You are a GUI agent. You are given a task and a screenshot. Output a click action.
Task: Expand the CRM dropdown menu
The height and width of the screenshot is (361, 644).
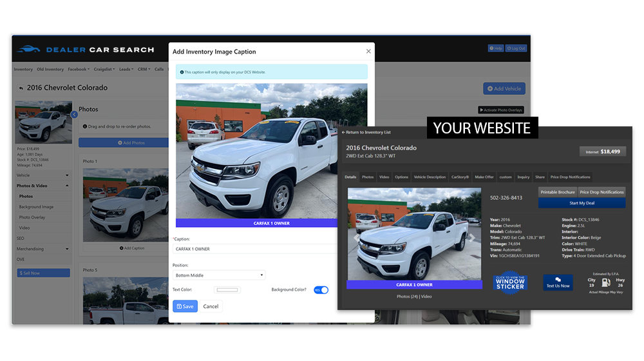[144, 69]
